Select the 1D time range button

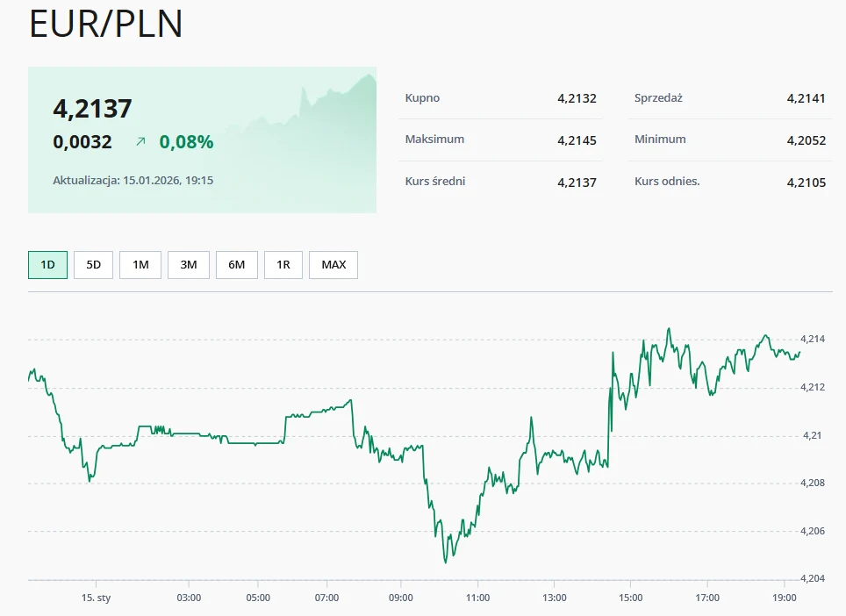tap(47, 264)
